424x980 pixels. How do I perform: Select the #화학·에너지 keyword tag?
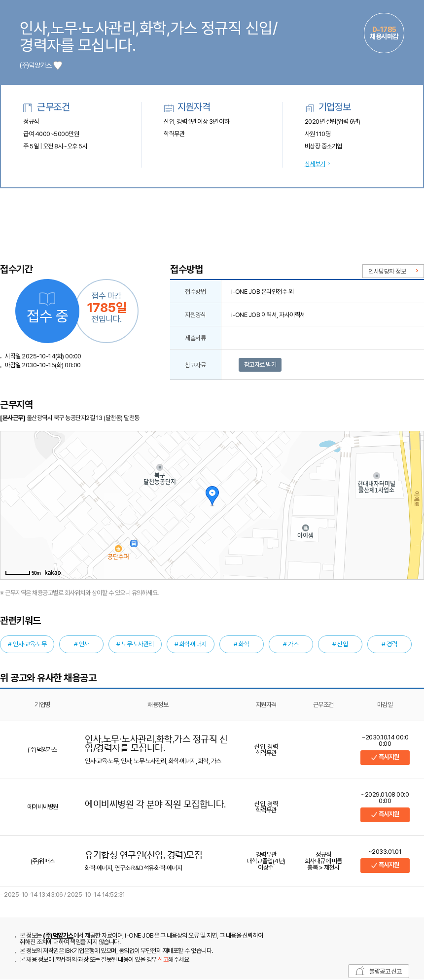click(x=190, y=644)
